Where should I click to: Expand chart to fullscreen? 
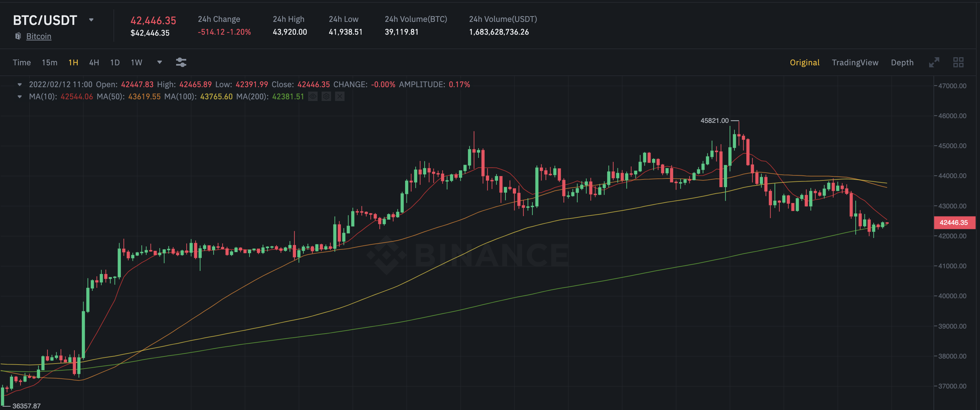click(x=934, y=62)
